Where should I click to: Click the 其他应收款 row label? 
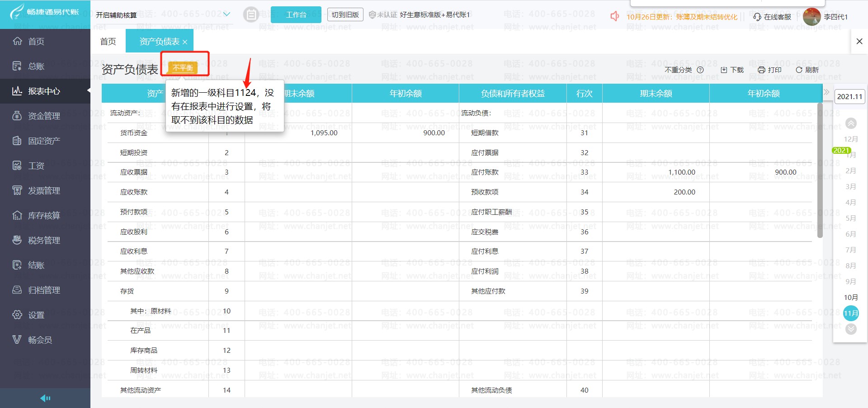click(x=137, y=271)
